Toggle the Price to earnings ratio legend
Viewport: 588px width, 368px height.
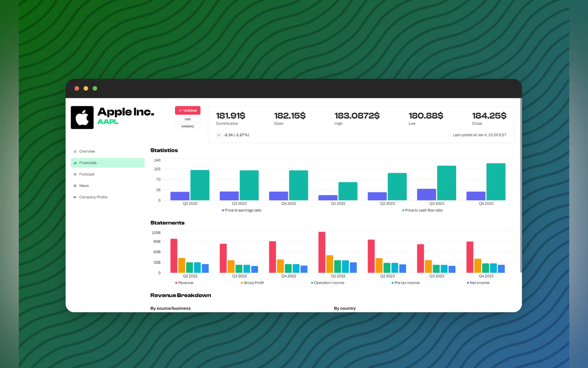pyautogui.click(x=241, y=210)
